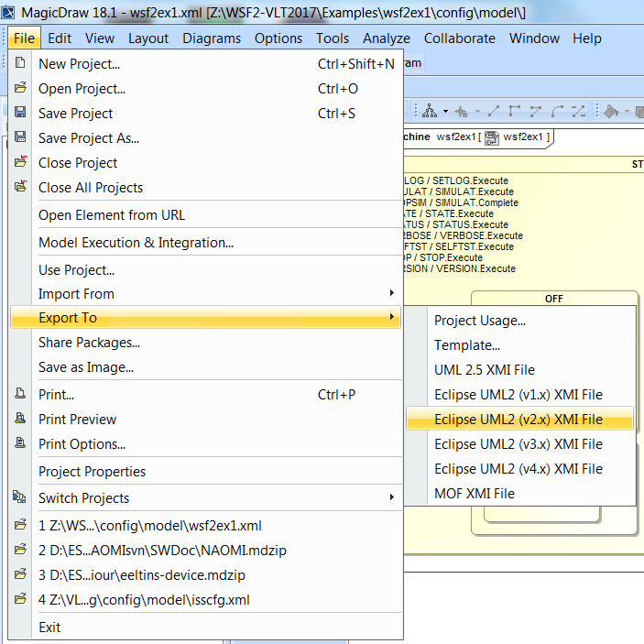
Task: Click the OFF state in the diagram
Action: point(554,298)
